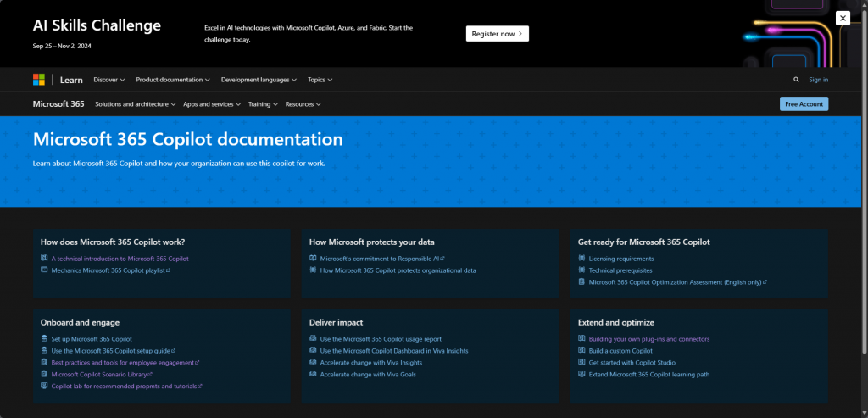Open the Microsoft 365 section link
The height and width of the screenshot is (418, 868).
tap(58, 104)
